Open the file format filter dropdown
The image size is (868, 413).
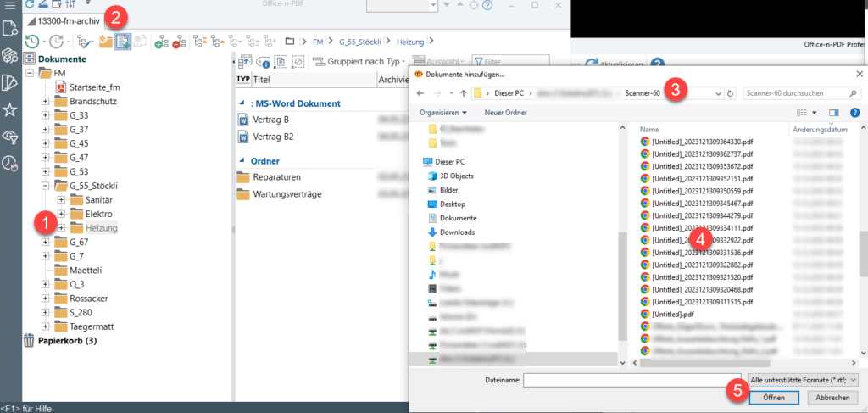(804, 380)
